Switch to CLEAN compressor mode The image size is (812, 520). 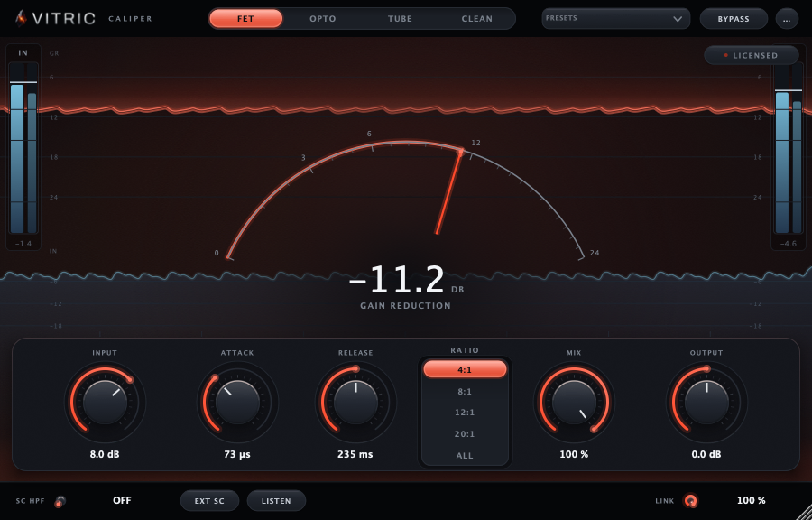coord(477,19)
